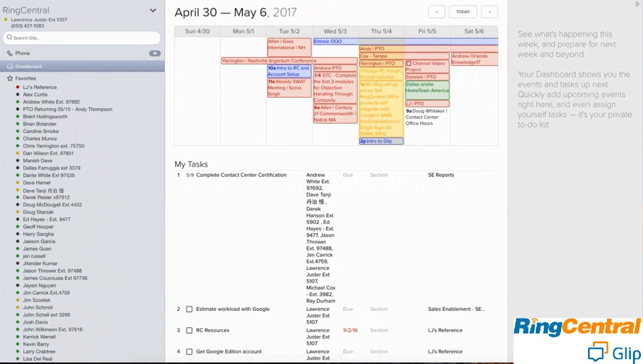Toggle the Channel Video Project event checkbox

[x=408, y=64]
